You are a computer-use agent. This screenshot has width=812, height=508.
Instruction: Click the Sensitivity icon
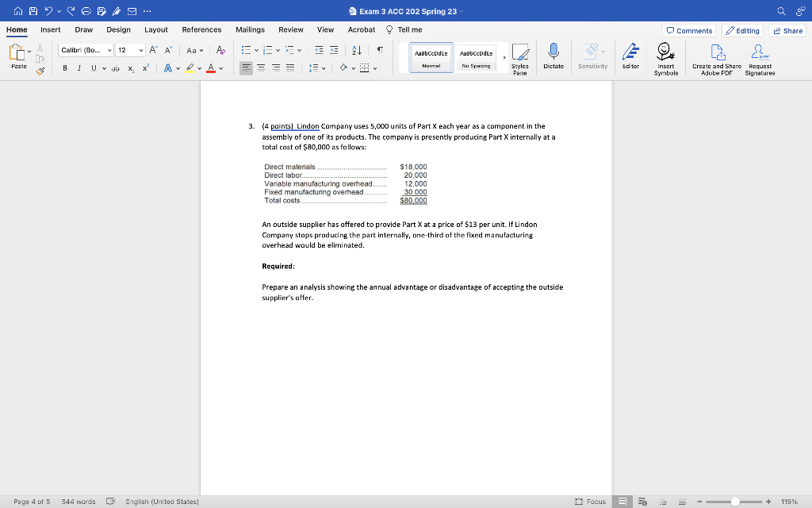click(x=592, y=56)
